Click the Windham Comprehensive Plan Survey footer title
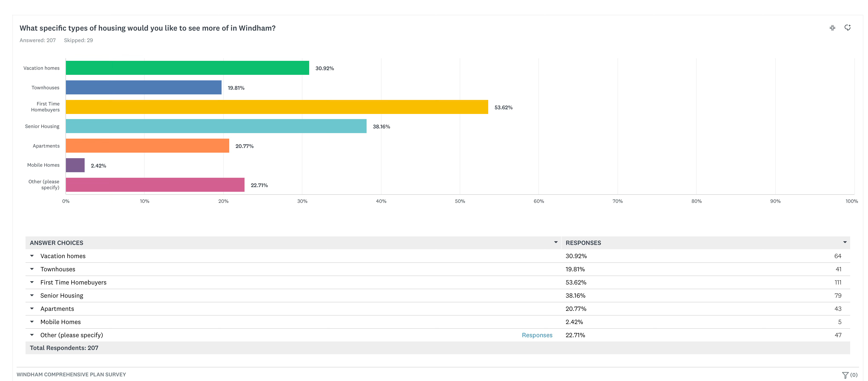Image resolution: width=868 pixels, height=381 pixels. click(71, 374)
